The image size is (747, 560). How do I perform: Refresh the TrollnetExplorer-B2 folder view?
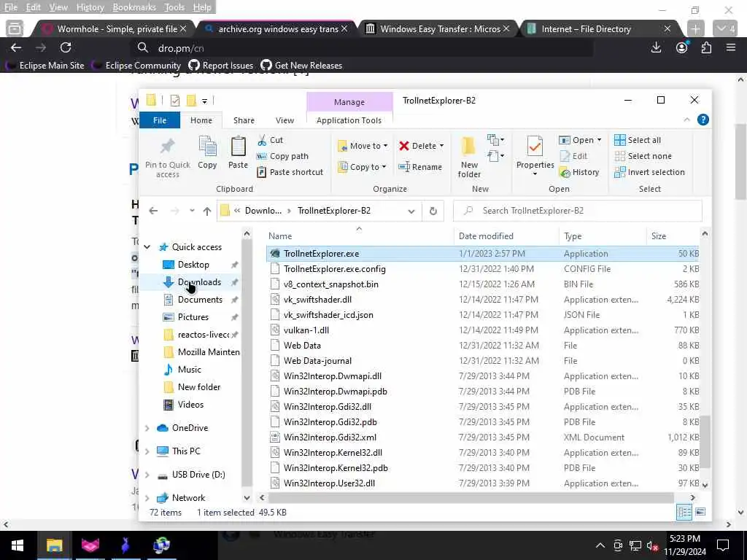pos(433,211)
